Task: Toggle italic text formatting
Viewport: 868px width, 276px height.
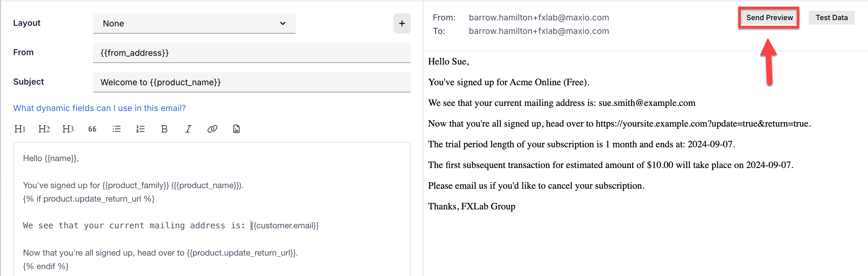Action: tap(188, 129)
